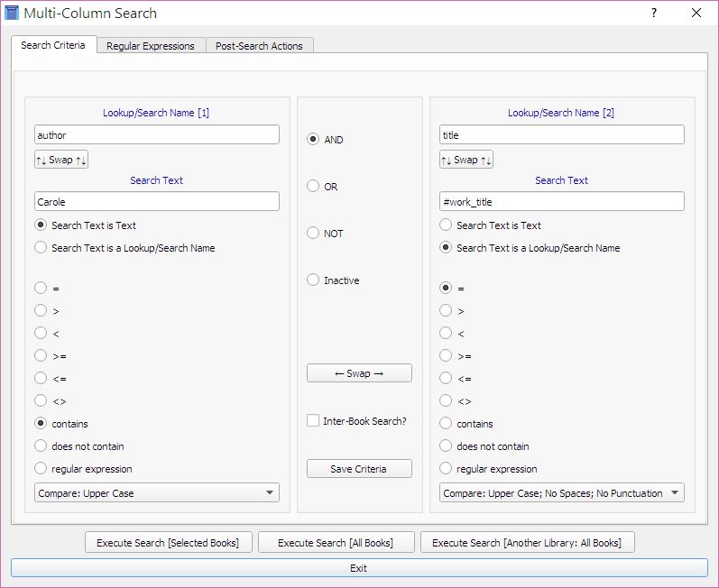The height and width of the screenshot is (588, 719).
Task: Save the current search criteria
Action: pyautogui.click(x=359, y=469)
